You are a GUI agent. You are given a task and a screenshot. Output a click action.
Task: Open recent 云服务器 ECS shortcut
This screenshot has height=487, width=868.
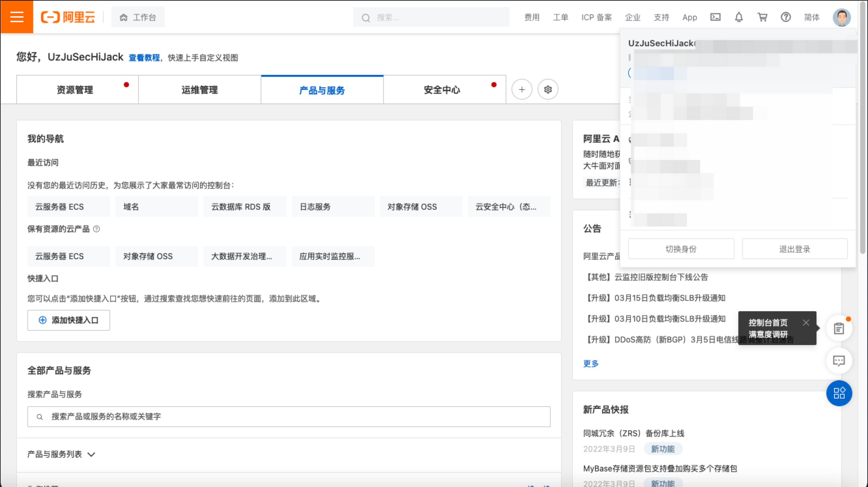point(68,207)
